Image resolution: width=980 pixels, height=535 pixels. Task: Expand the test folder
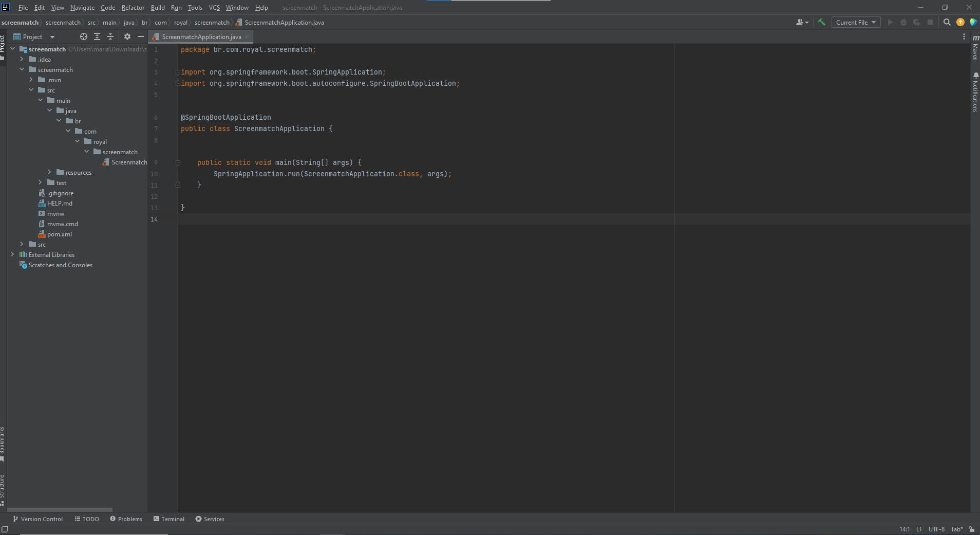click(41, 182)
